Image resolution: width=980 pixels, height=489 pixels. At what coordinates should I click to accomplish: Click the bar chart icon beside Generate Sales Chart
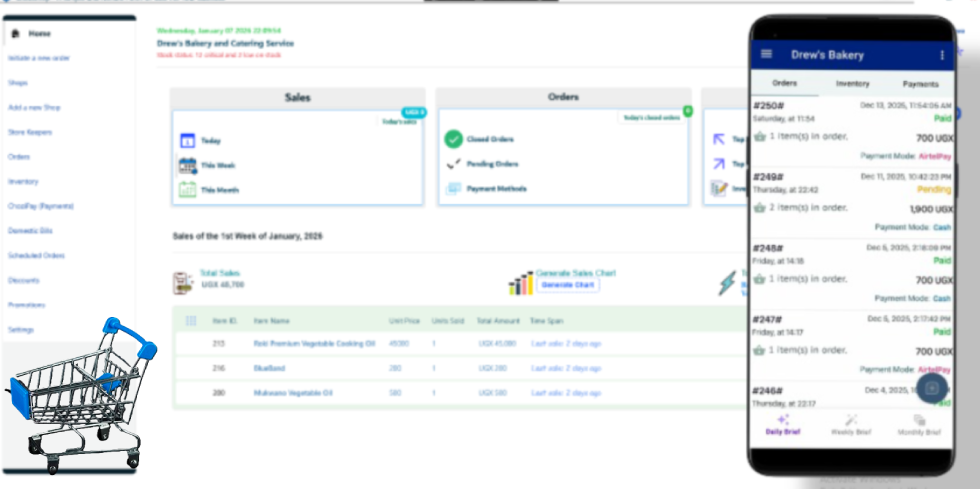[520, 283]
